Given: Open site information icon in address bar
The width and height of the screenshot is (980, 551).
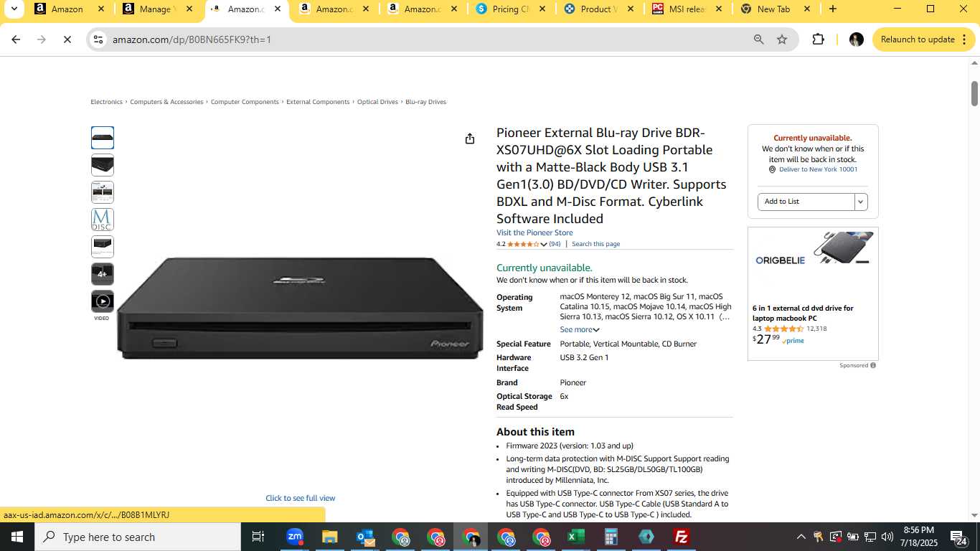Looking at the screenshot, I should click(x=98, y=39).
